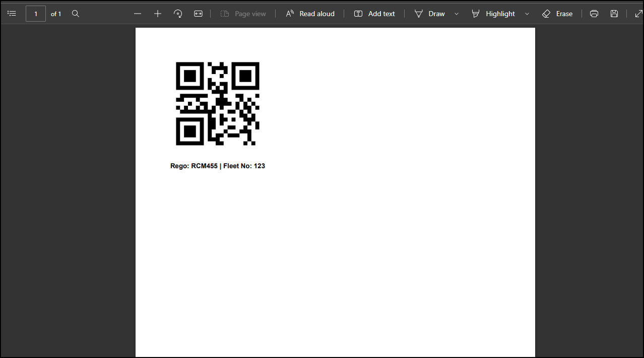Viewport: 644px width, 358px height.
Task: Save the PDF document
Action: pyautogui.click(x=614, y=14)
